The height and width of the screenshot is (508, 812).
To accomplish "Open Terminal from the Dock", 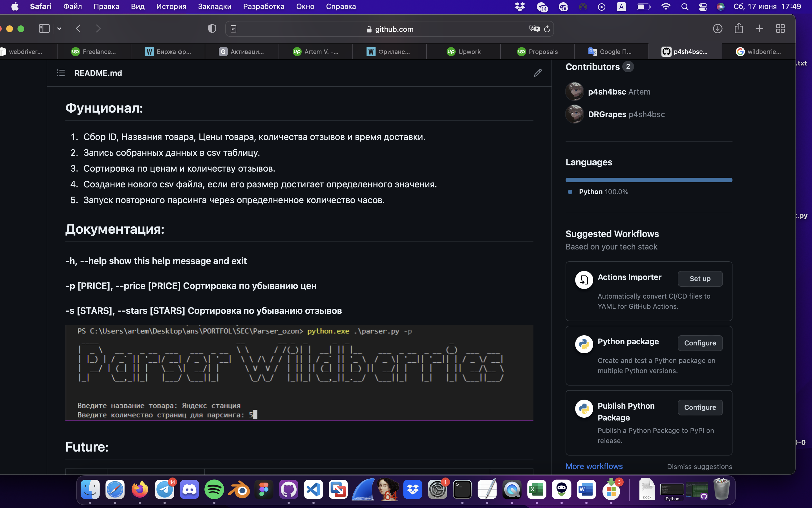I will 462,489.
